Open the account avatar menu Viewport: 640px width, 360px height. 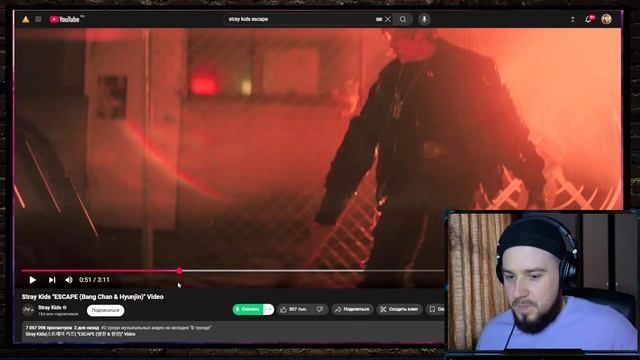point(607,19)
